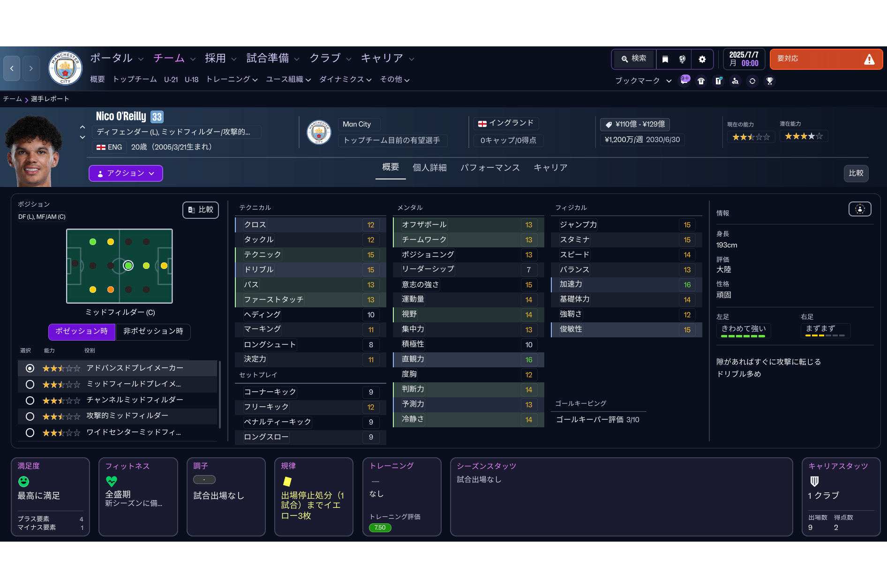Viewport: 887px width, 588px height.
Task: Open the ブックマーク dropdown
Action: click(x=643, y=81)
